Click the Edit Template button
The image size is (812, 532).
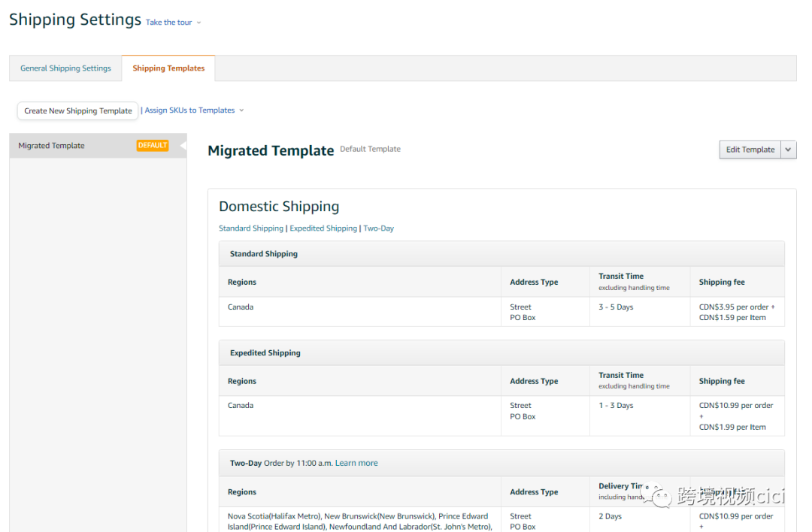click(750, 150)
